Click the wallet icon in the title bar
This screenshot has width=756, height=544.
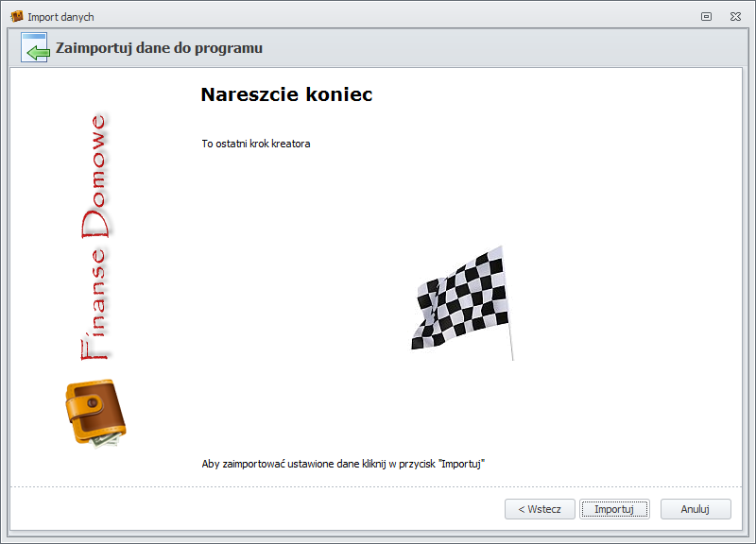(16, 16)
